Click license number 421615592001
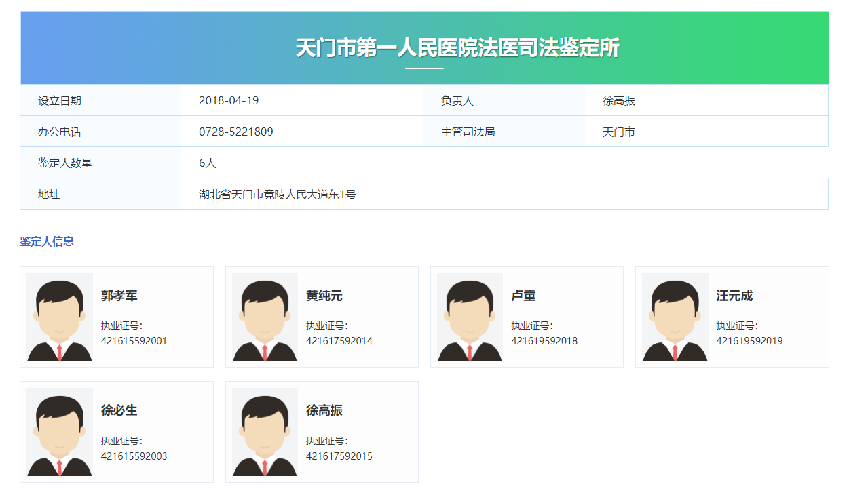 [x=134, y=341]
